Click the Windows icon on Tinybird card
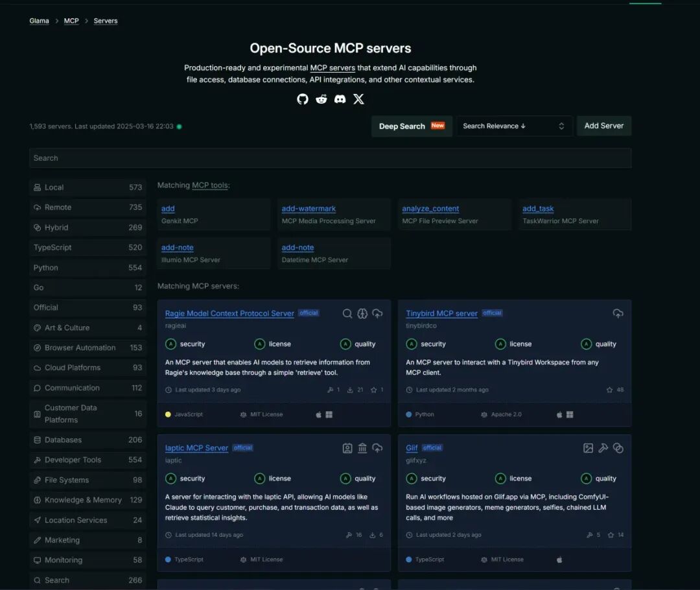The image size is (700, 590). click(x=570, y=415)
